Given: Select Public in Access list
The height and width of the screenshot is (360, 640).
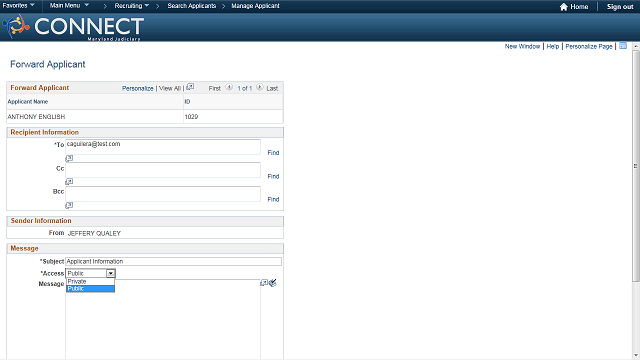Looking at the screenshot, I should (90, 289).
